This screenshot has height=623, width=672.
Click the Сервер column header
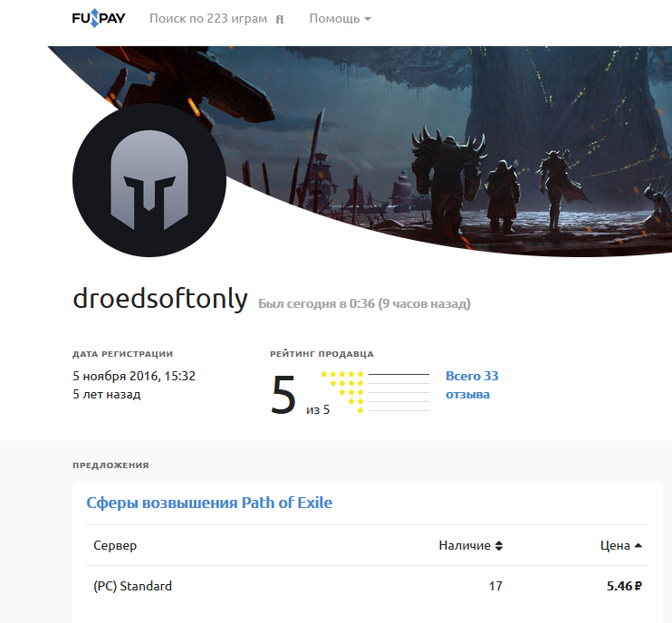click(115, 546)
